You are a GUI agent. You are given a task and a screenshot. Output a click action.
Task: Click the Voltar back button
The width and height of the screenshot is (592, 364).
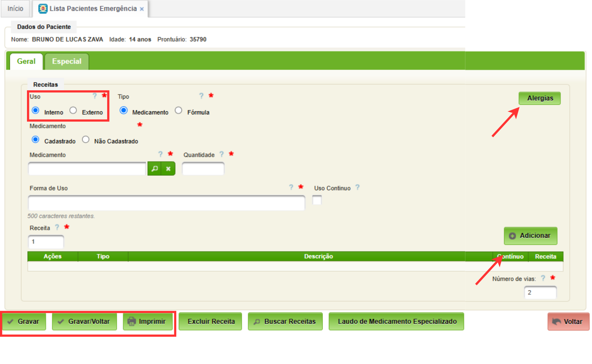[568, 322]
